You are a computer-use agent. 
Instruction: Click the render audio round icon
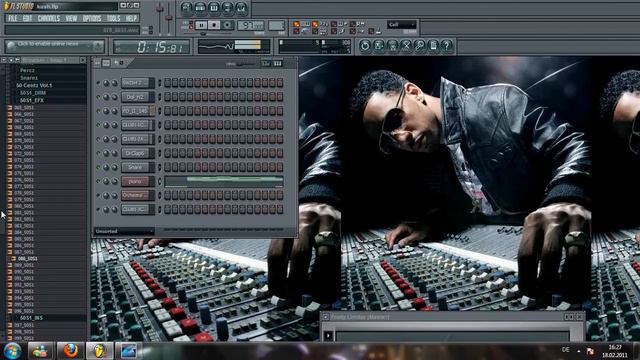(x=393, y=46)
